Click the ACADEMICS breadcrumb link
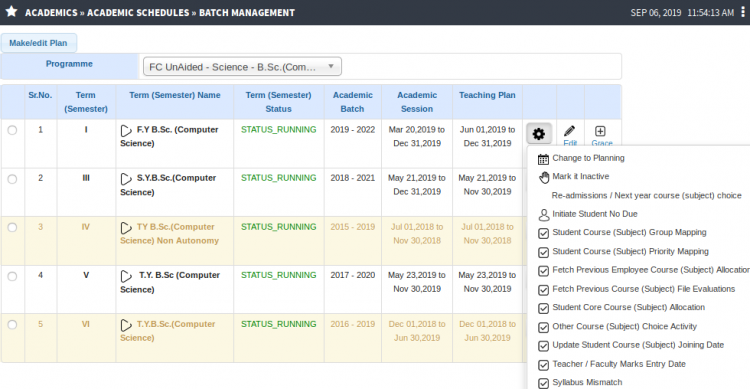This screenshot has height=389, width=750. click(x=51, y=12)
